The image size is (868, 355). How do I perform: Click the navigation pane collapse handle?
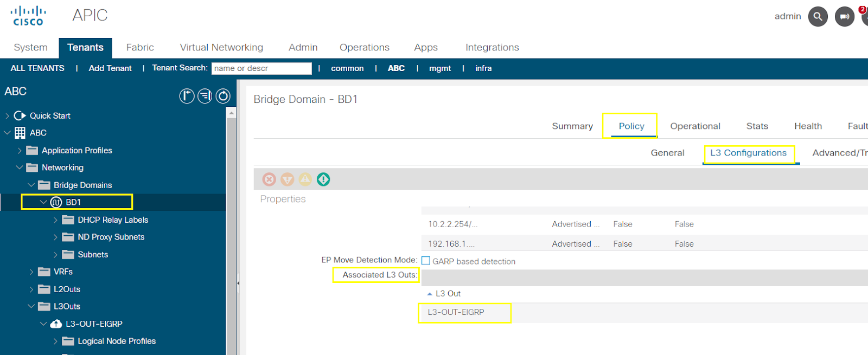[238, 283]
